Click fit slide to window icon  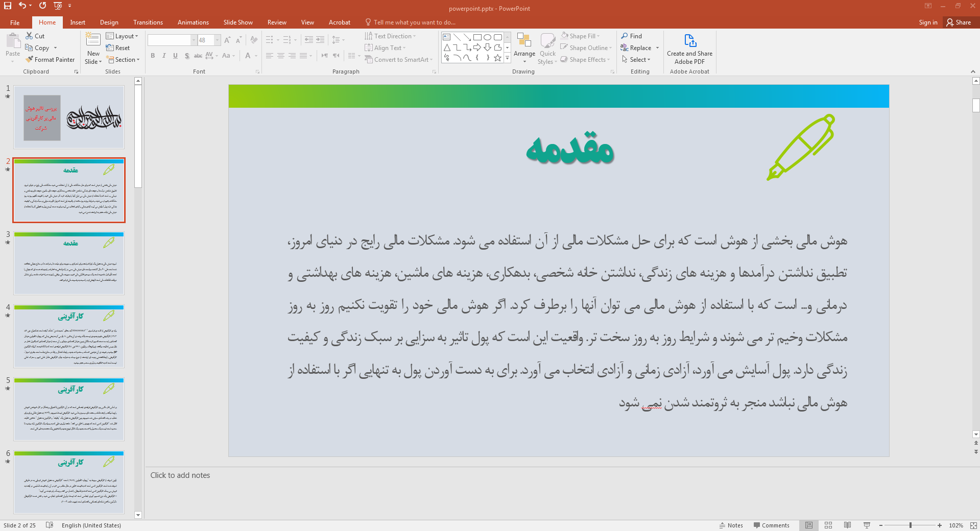[x=973, y=525]
